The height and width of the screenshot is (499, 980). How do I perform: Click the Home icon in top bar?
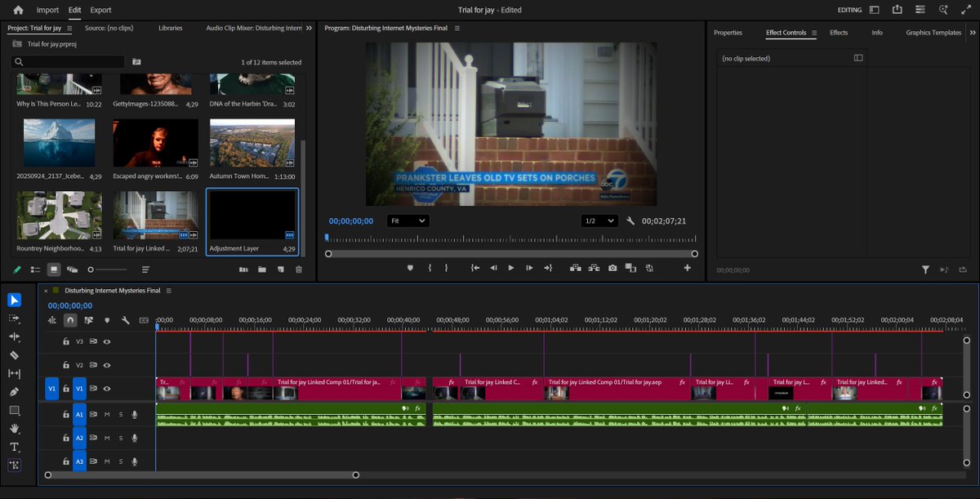coord(18,10)
